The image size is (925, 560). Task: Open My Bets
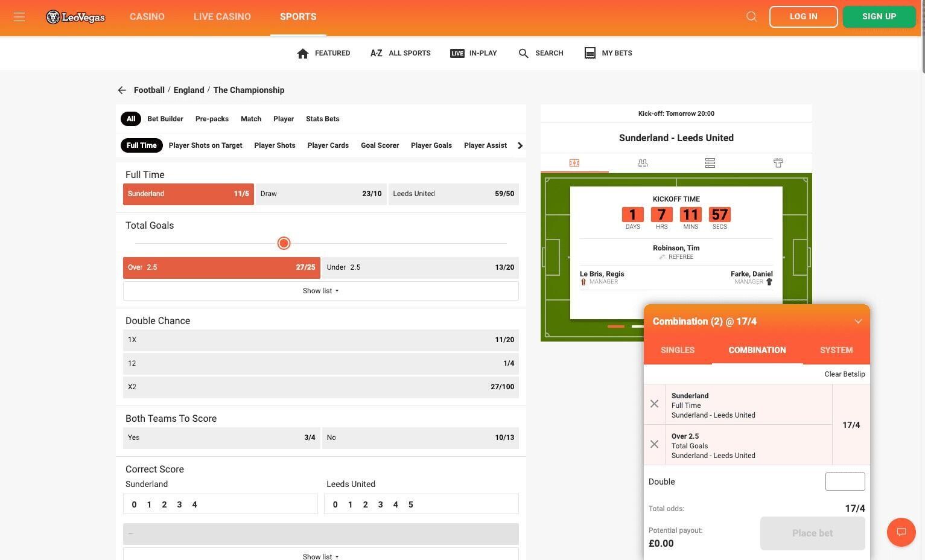[x=608, y=53]
